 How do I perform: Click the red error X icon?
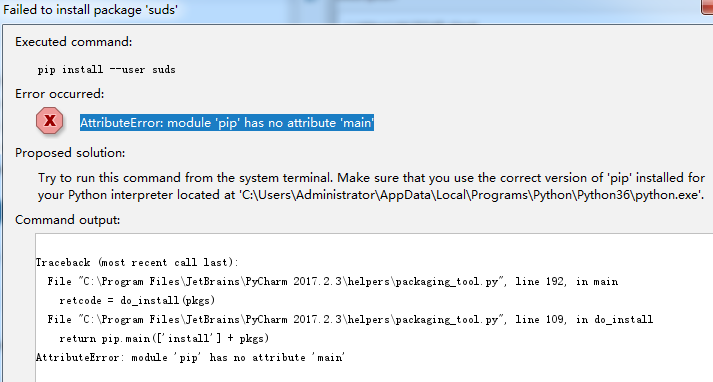(x=50, y=121)
